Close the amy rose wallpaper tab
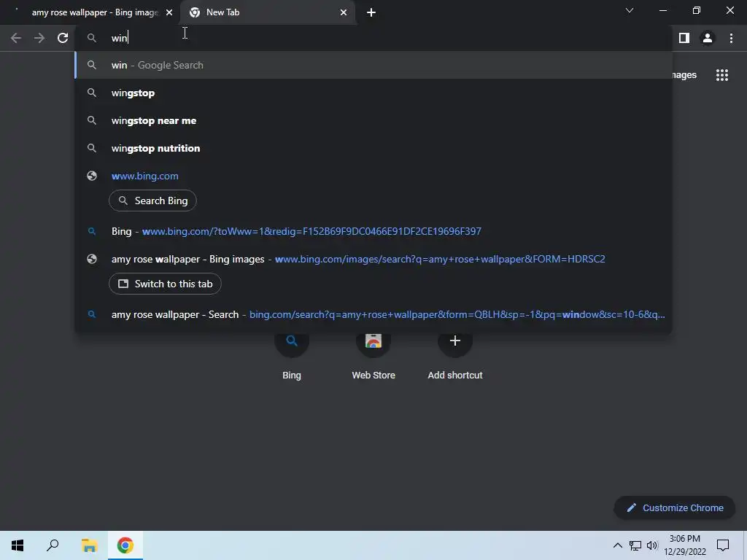 (169, 12)
